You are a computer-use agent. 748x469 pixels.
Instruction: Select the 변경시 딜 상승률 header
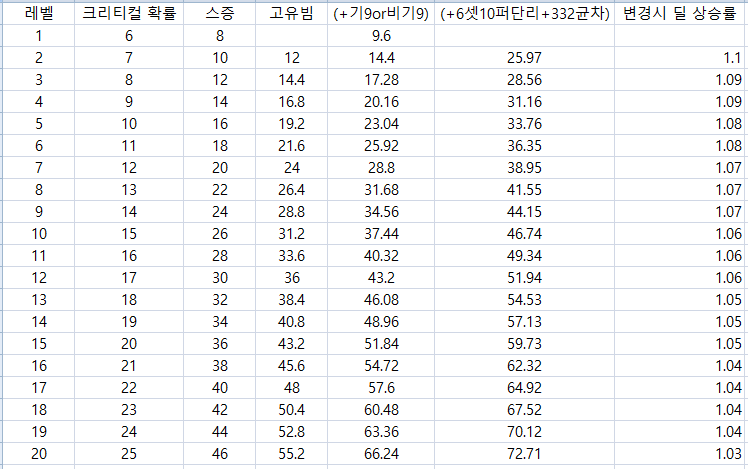680,14
